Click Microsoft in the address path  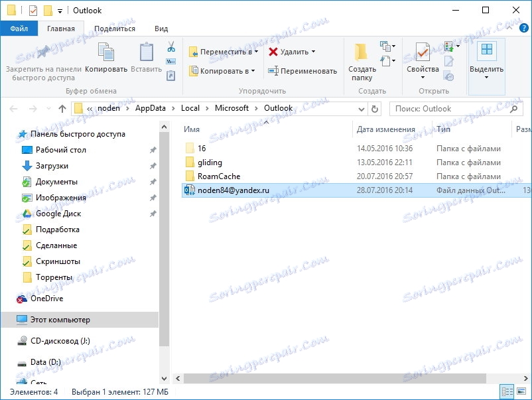[x=232, y=108]
